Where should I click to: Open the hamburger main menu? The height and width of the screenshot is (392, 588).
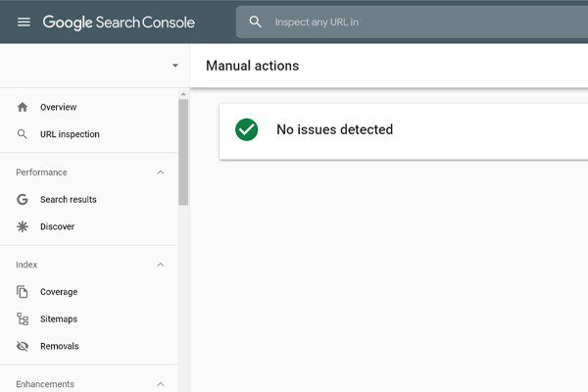point(24,23)
